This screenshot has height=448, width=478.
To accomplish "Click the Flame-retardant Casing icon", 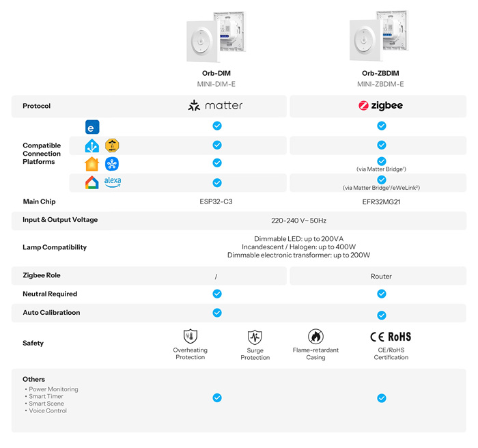I will tap(315, 336).
